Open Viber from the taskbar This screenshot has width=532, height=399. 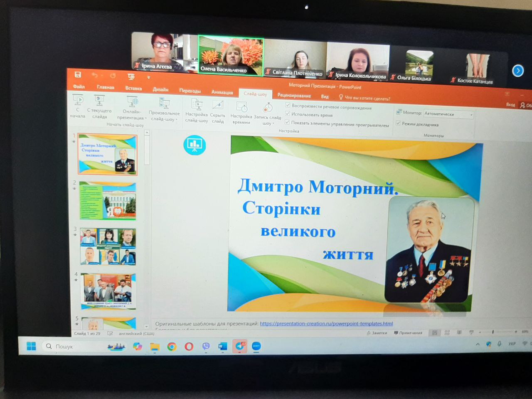206,347
